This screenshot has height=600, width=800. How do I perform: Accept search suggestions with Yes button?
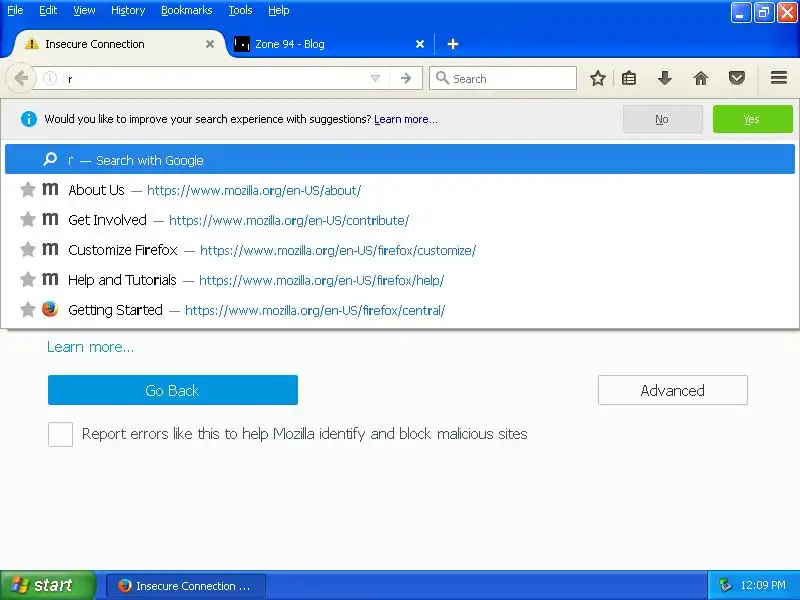(x=753, y=119)
